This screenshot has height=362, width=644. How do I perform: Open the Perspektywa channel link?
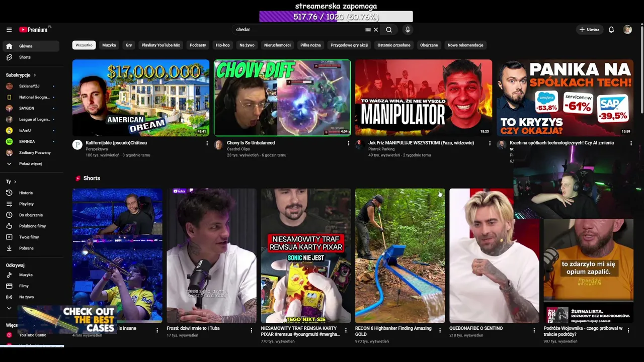[x=97, y=149]
